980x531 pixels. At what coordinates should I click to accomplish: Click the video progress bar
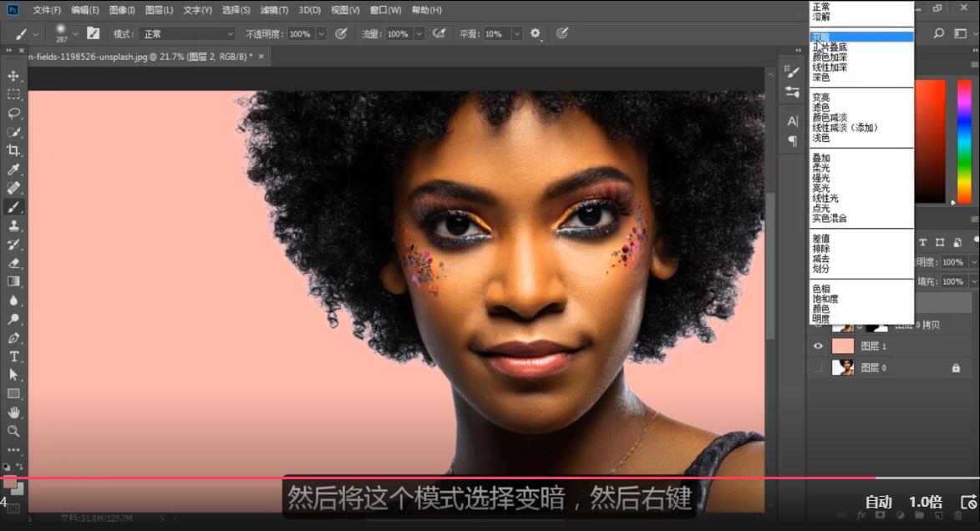490,478
